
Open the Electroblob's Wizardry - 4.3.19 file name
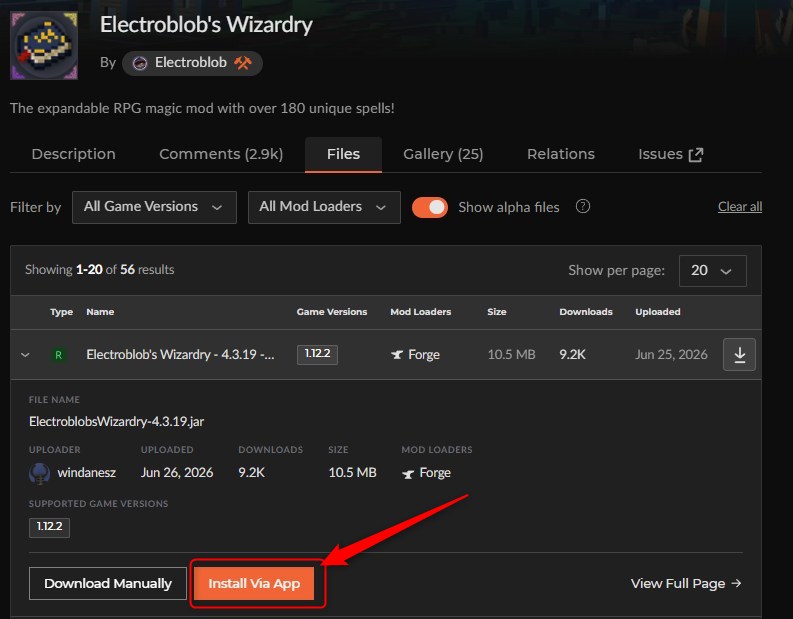(180, 355)
